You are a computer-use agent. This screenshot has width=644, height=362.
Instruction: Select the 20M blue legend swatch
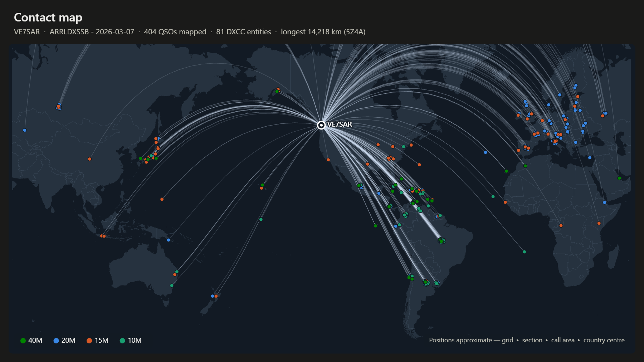[x=56, y=341]
